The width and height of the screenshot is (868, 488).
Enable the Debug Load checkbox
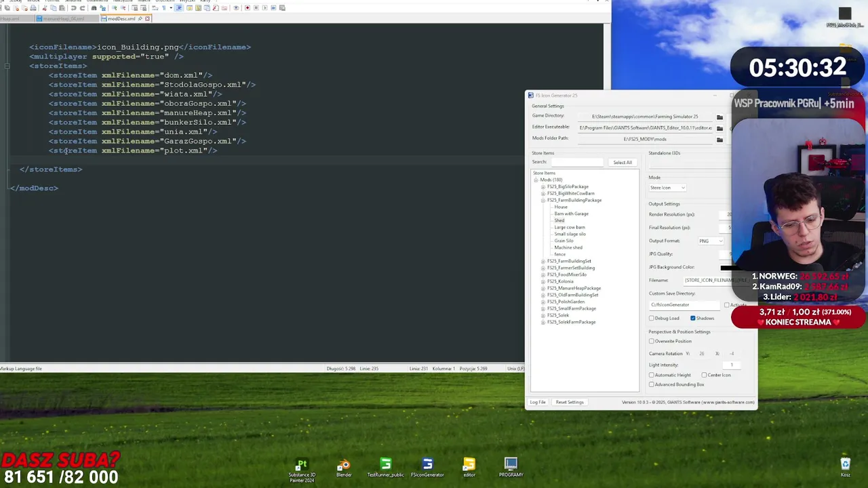coord(652,318)
